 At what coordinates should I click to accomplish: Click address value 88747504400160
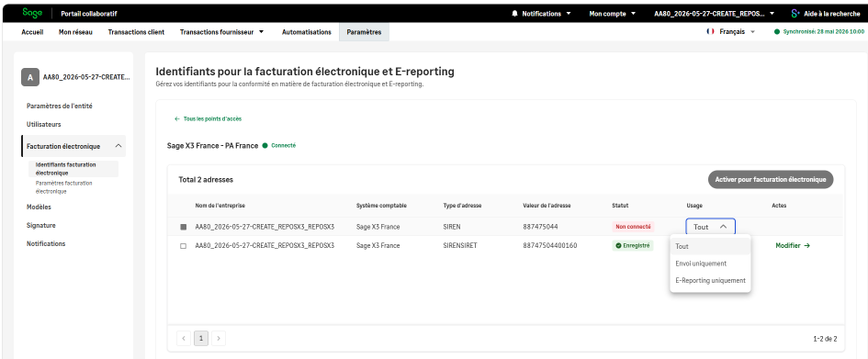[549, 245]
